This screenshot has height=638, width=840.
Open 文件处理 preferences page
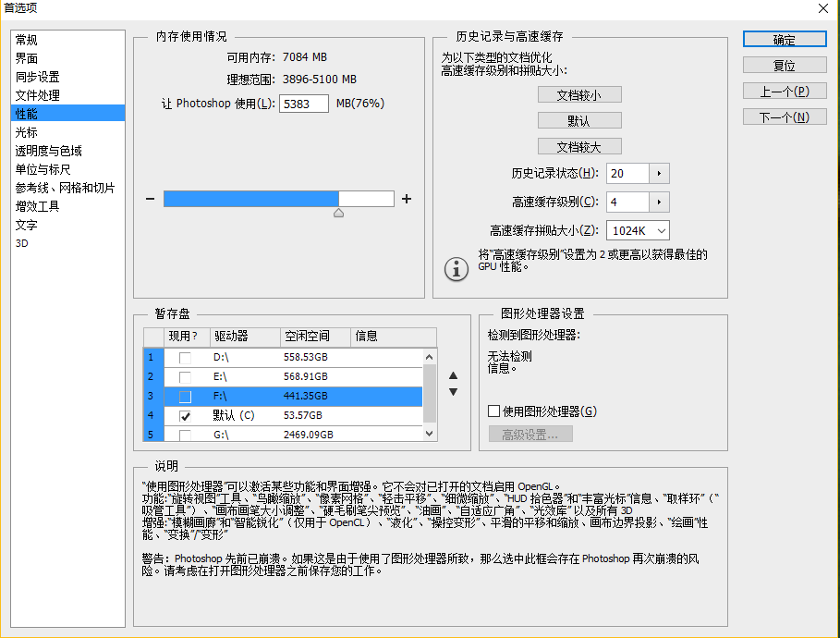67,95
